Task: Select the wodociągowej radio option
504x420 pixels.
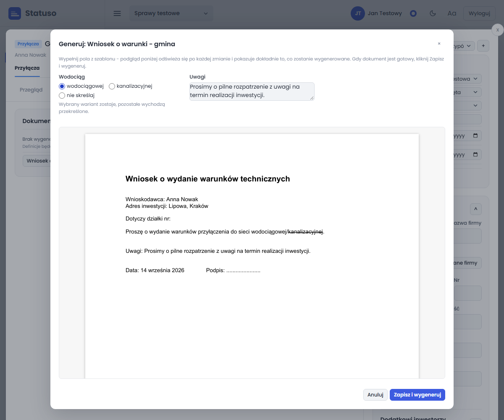Action: [62, 86]
